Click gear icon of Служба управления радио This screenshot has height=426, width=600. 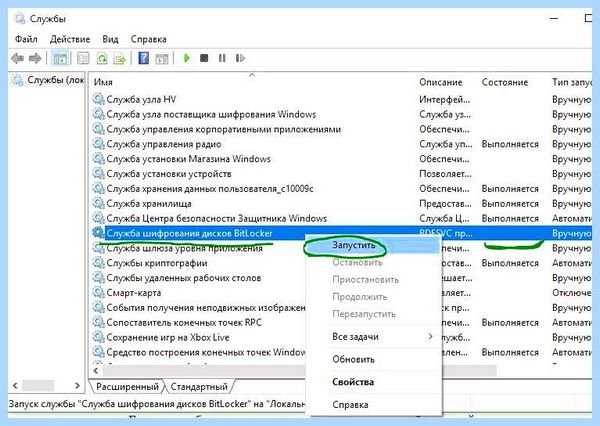pyautogui.click(x=98, y=144)
